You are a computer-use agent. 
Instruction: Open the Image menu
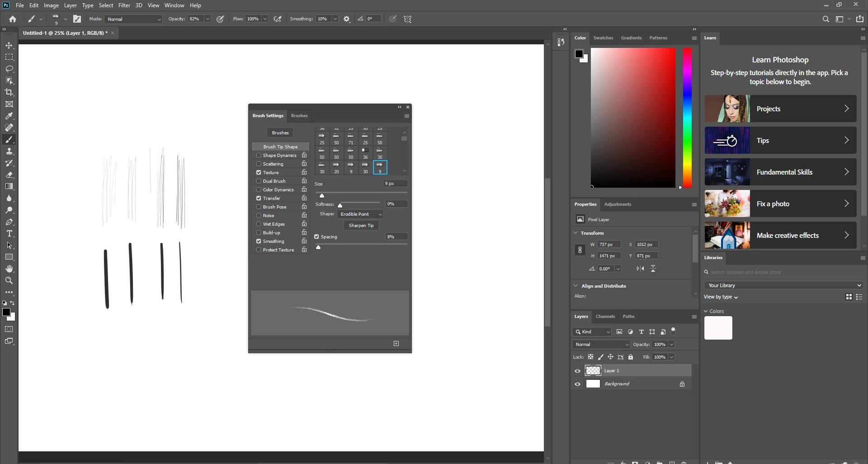pyautogui.click(x=51, y=5)
